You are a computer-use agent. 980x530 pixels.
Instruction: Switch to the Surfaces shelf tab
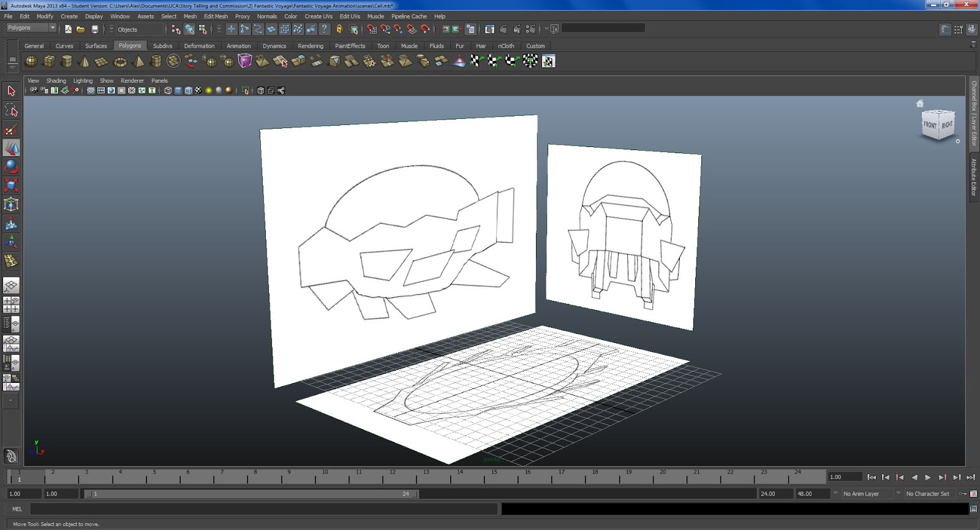[x=96, y=46]
